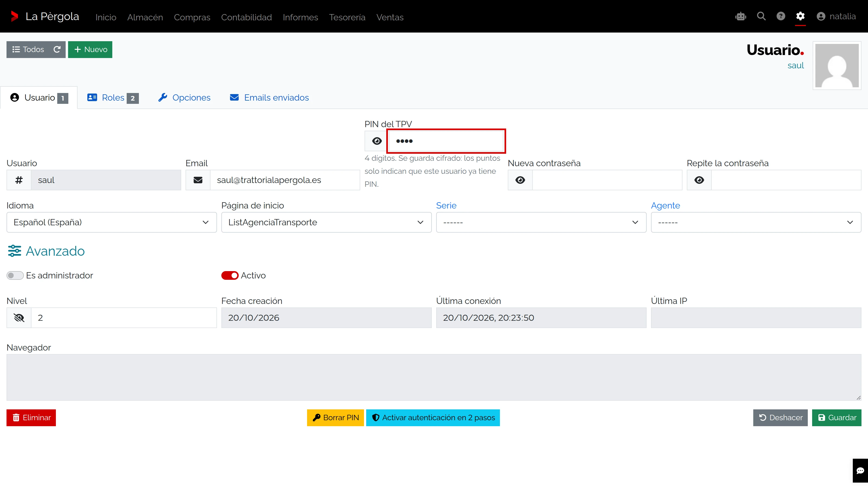Expand the Idioma dropdown
Viewport: 868px width, 488px height.
click(111, 222)
